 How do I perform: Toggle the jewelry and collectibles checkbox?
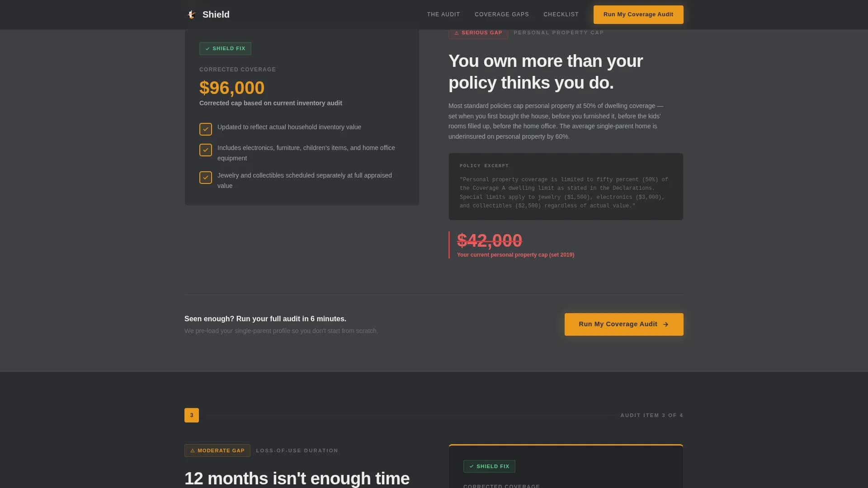click(x=206, y=178)
